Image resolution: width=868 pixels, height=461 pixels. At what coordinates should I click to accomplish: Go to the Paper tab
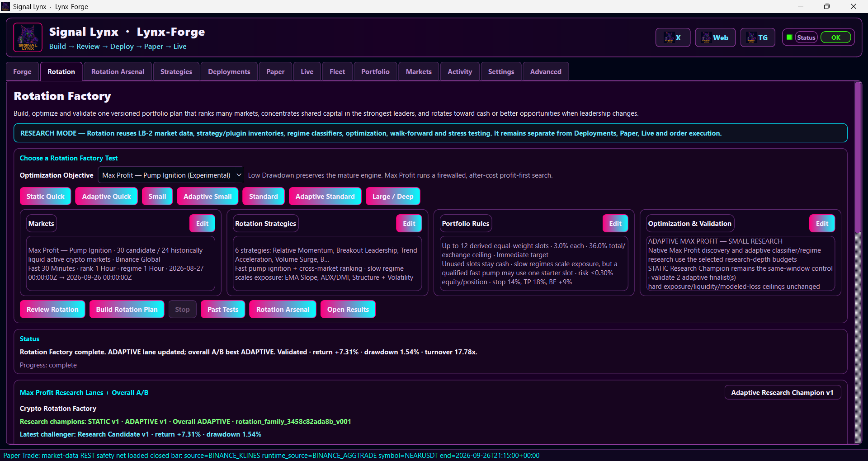point(275,72)
